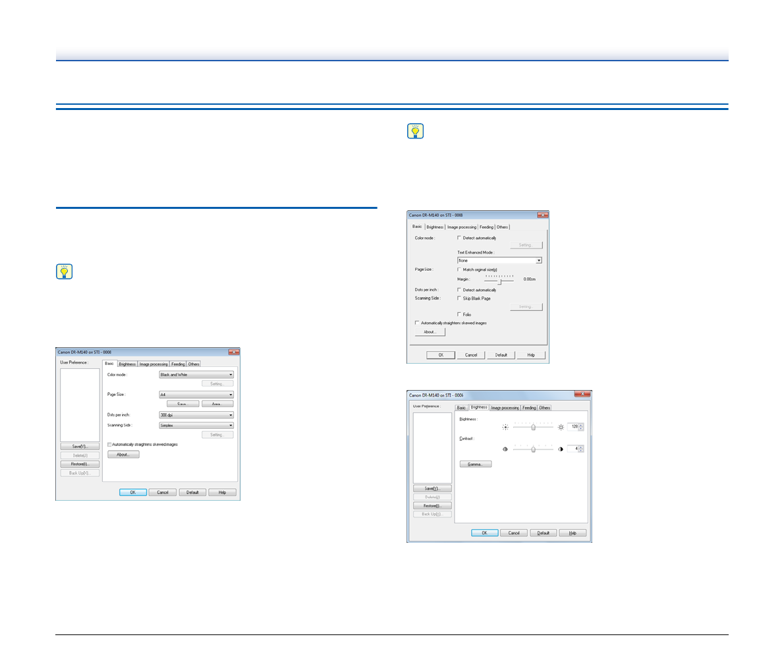This screenshot has height=672, width=784.
Task: Tick the Folio checkbox
Action: pyautogui.click(x=459, y=314)
